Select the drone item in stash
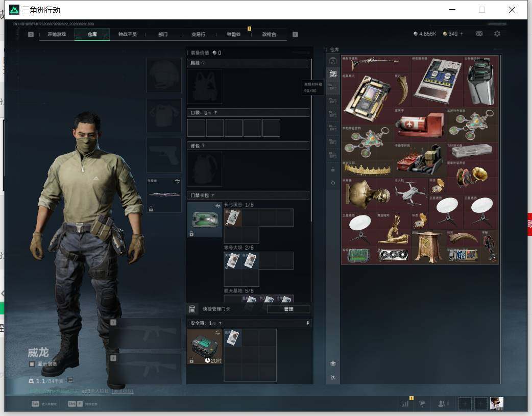Viewport: 532px width, 416px height. pyautogui.click(x=411, y=194)
